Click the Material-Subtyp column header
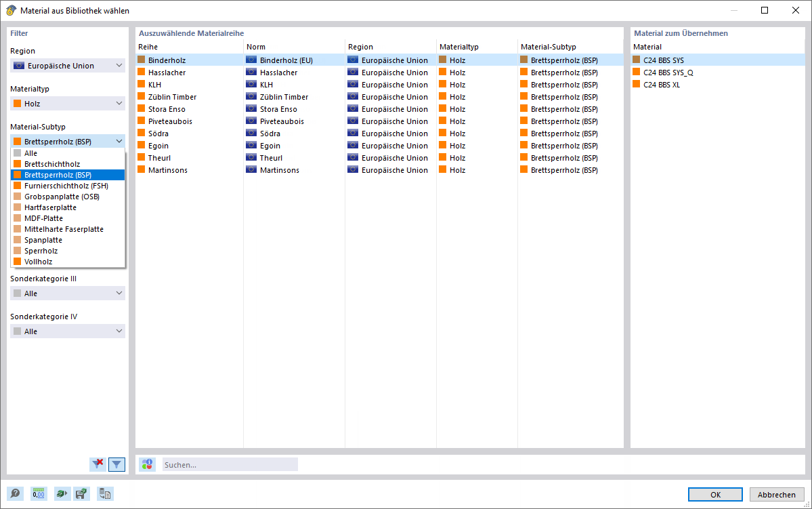Image resolution: width=812 pixels, height=509 pixels. [570, 47]
